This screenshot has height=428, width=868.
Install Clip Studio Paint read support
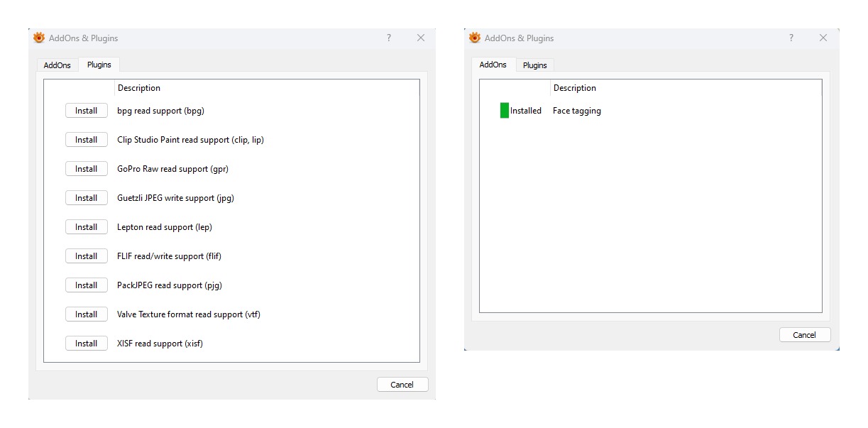pos(87,140)
